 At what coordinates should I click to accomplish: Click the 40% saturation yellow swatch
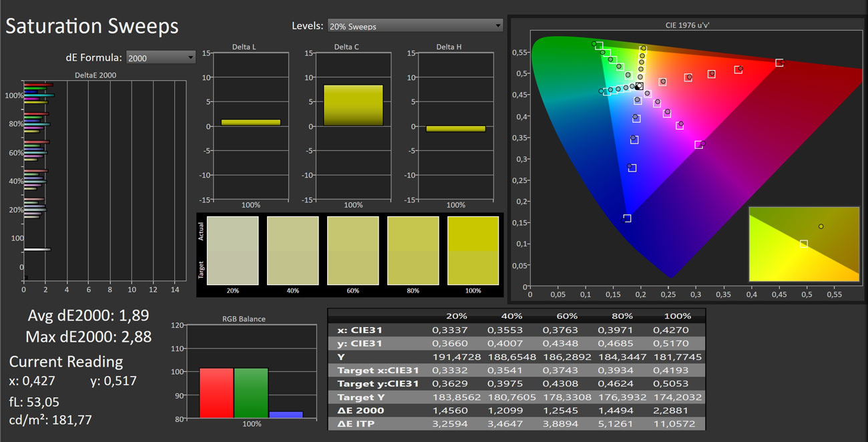292,250
